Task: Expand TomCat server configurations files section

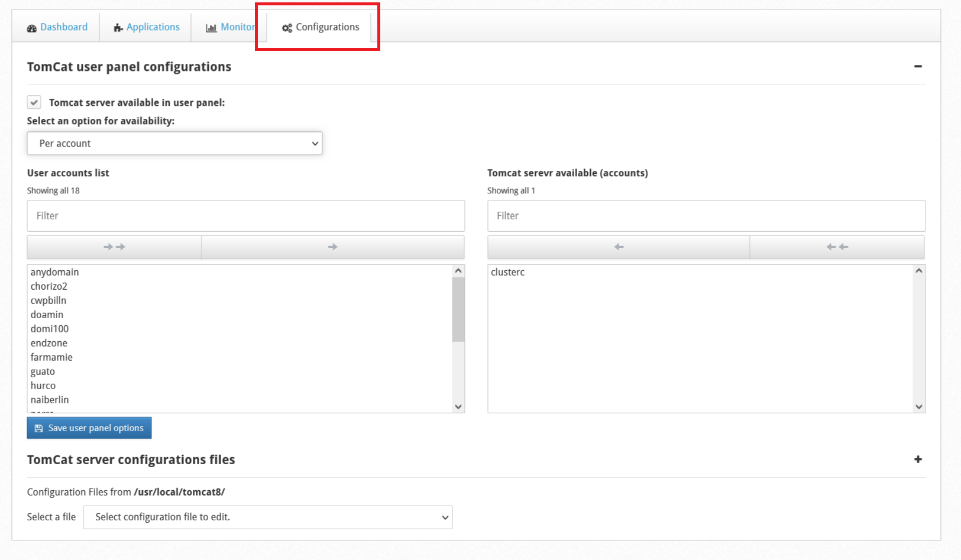Action: tap(918, 459)
